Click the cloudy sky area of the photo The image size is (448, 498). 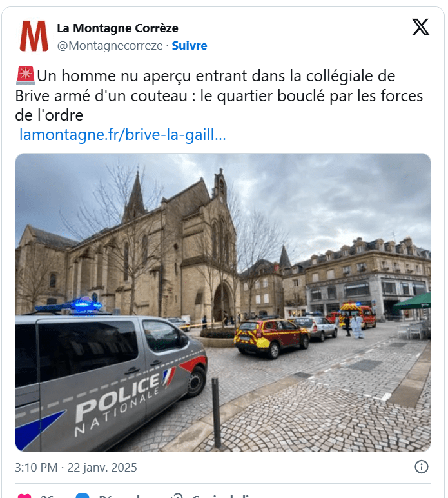[x=317, y=197]
